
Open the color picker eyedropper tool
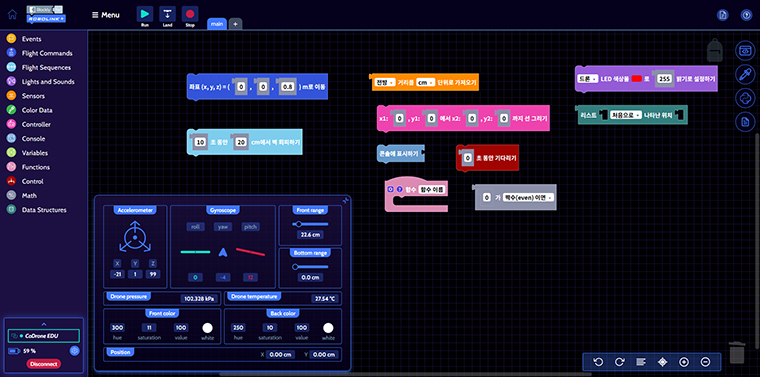coord(745,74)
